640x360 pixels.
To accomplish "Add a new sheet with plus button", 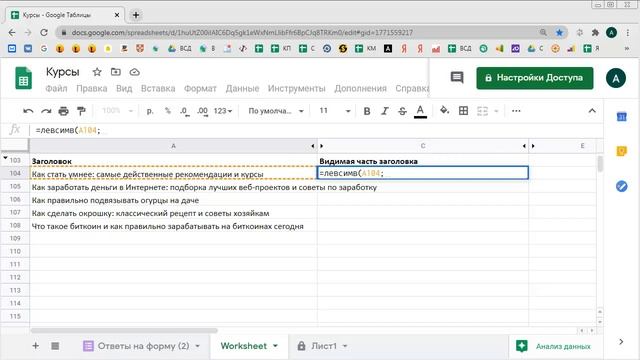I will [x=36, y=346].
